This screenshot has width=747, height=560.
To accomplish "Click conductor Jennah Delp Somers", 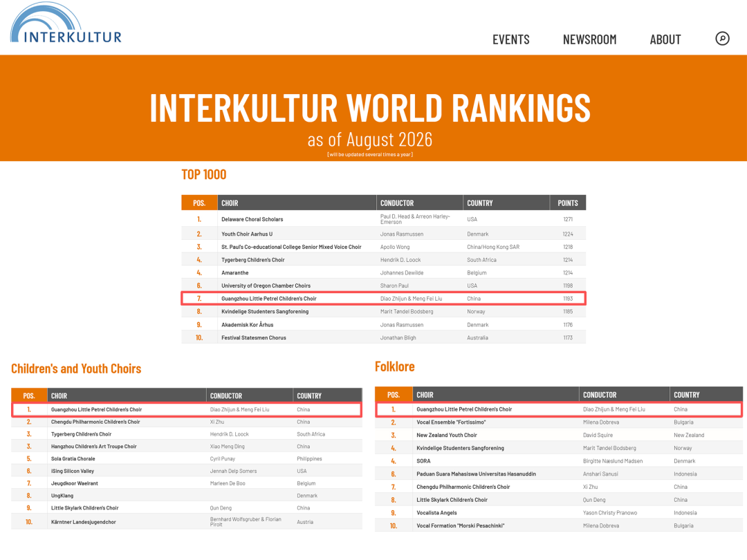I will pyautogui.click(x=234, y=472).
